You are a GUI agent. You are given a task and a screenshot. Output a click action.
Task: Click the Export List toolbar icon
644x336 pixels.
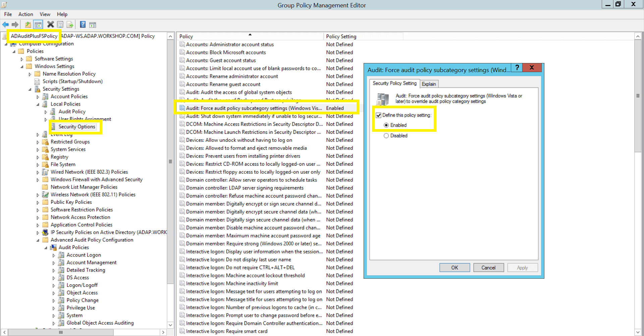click(70, 24)
